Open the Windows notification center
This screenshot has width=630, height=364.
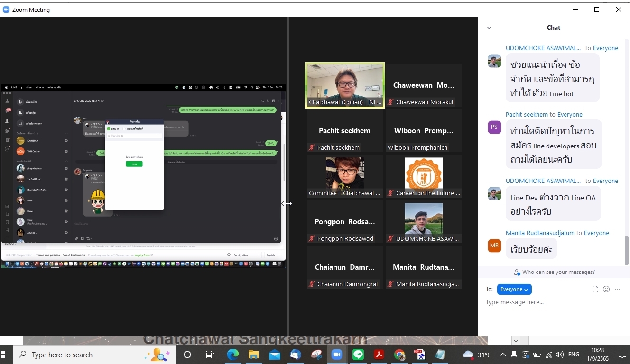coord(622,355)
